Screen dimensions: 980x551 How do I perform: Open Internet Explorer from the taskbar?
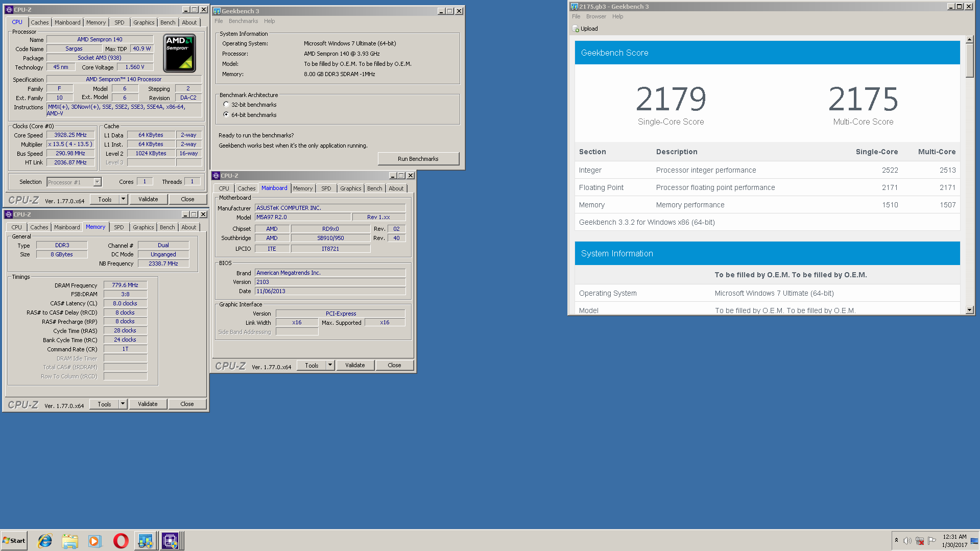pos(45,541)
